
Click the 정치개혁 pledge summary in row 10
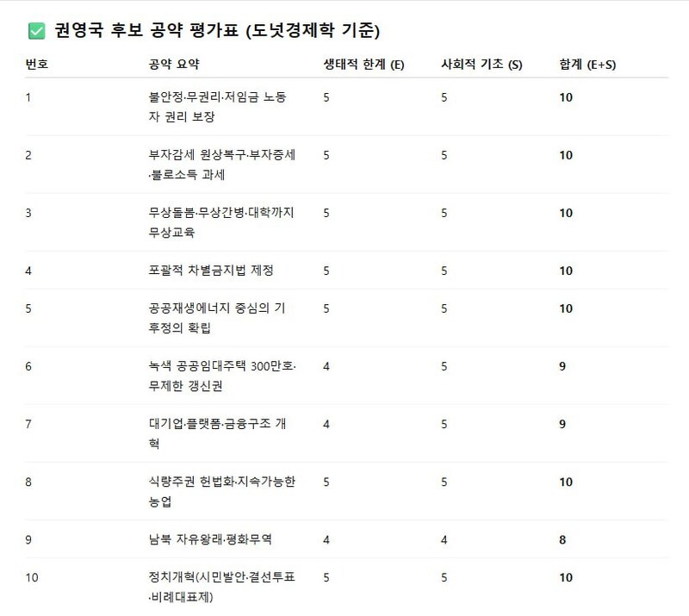pos(221,587)
